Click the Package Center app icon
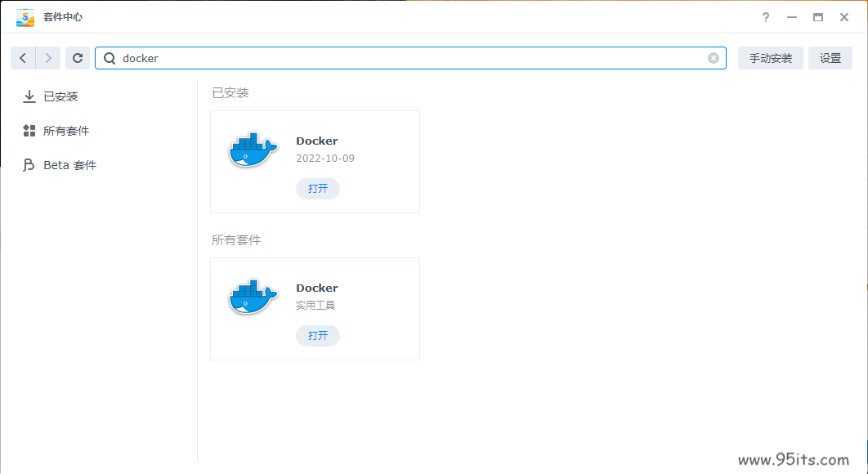The width and height of the screenshot is (868, 474). pos(25,17)
